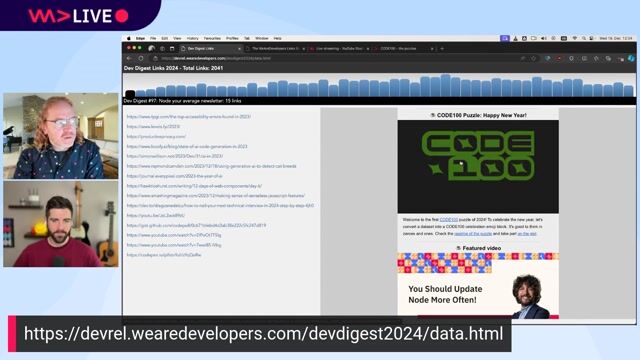Open the smashingmagazine.com serverless JavaScript link
This screenshot has height=360, width=640.
216,196
